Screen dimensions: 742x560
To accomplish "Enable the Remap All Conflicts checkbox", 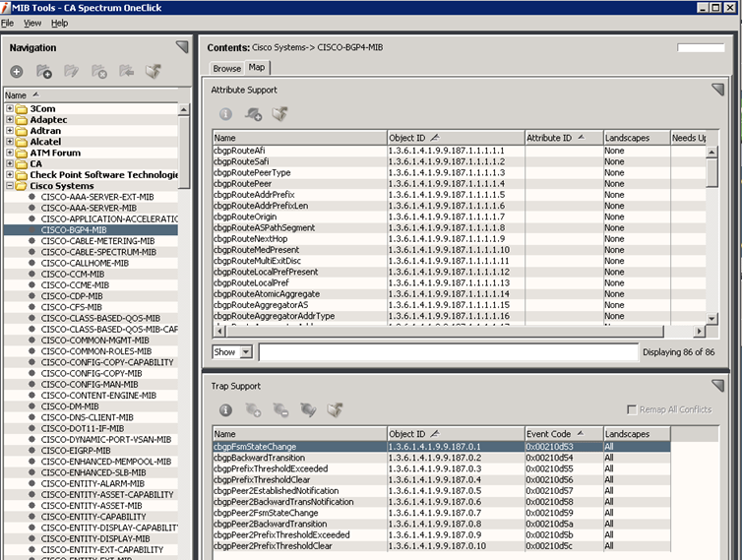I will (633, 409).
